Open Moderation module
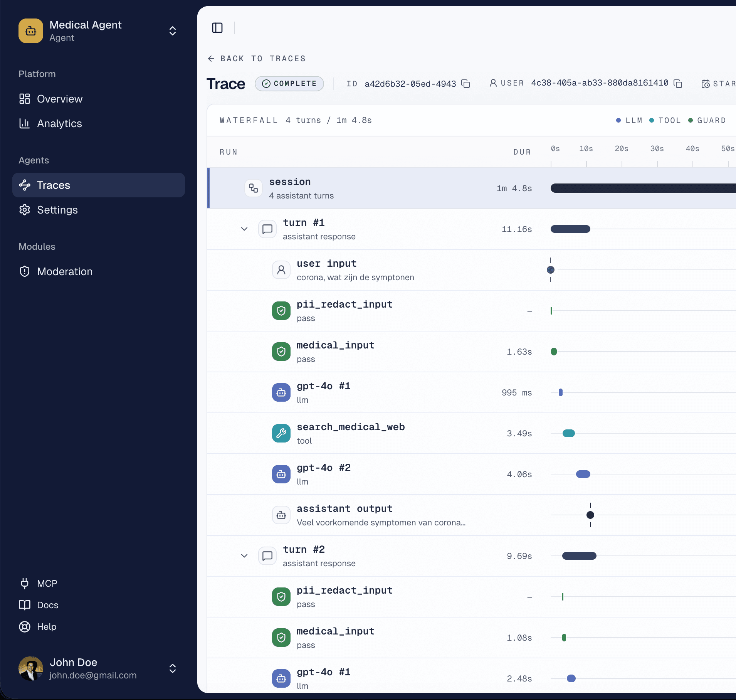This screenshot has width=736, height=700. (x=99, y=271)
